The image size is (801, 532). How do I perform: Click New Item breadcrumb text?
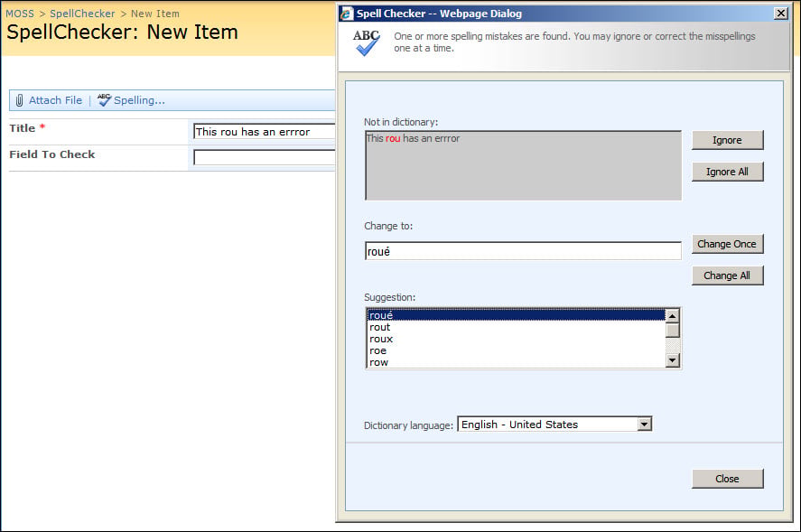155,14
